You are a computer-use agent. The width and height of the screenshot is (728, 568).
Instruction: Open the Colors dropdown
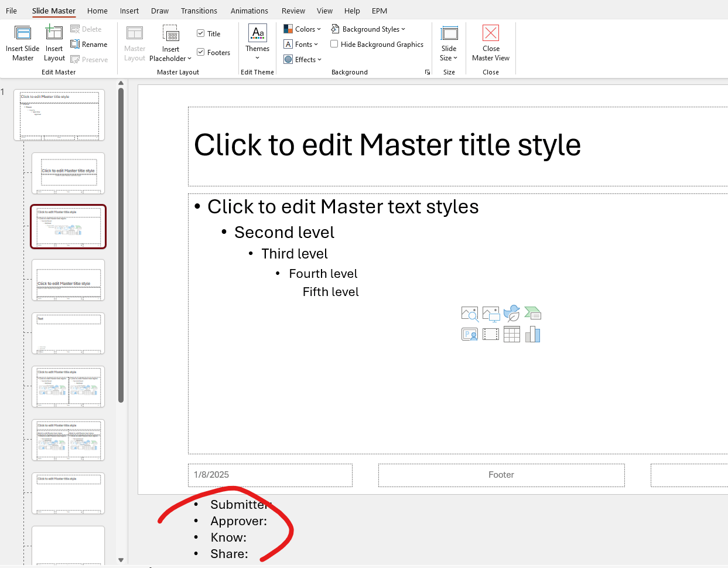click(302, 29)
